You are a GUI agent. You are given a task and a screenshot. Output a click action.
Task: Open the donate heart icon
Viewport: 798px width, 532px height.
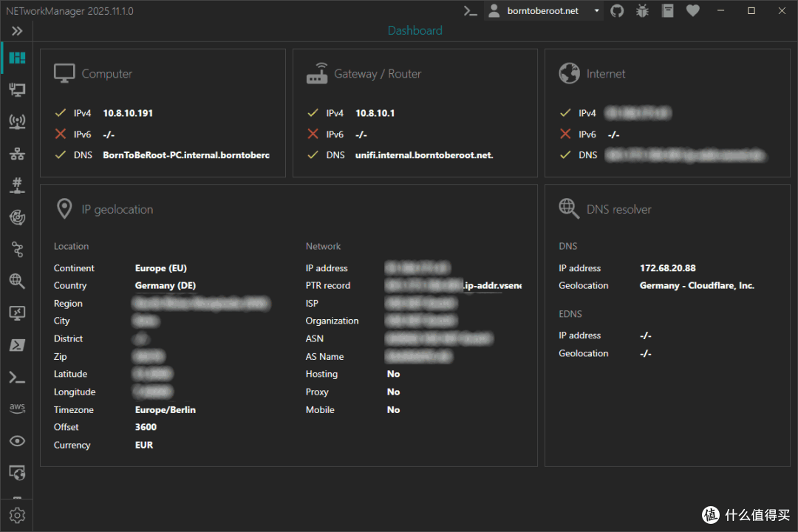tap(692, 10)
